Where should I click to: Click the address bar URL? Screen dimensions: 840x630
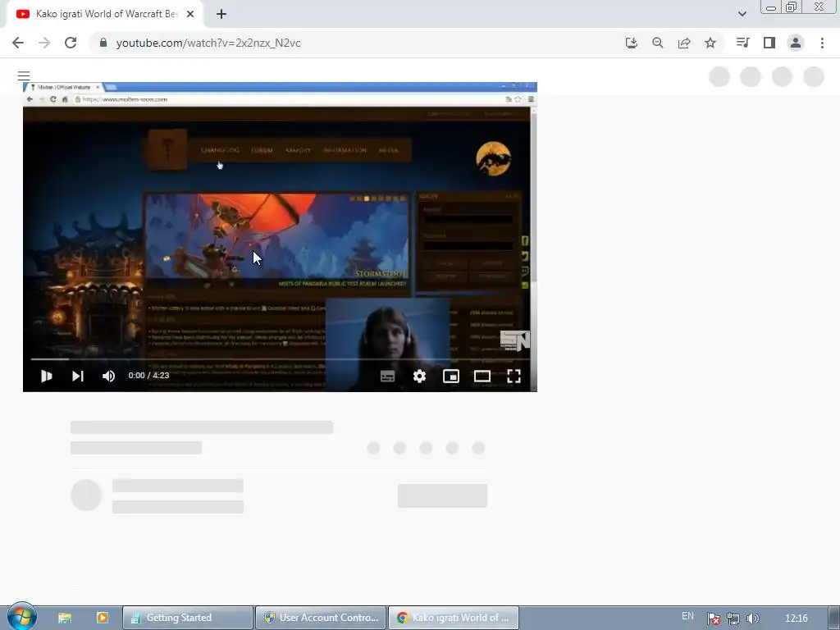(x=208, y=43)
